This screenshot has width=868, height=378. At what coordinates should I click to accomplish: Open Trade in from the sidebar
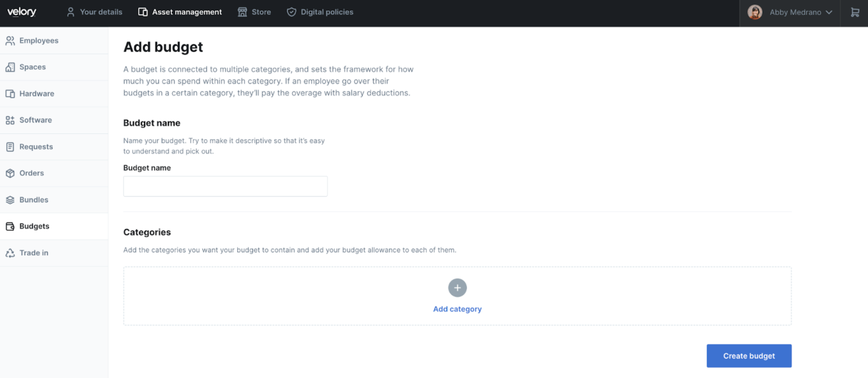(54, 253)
